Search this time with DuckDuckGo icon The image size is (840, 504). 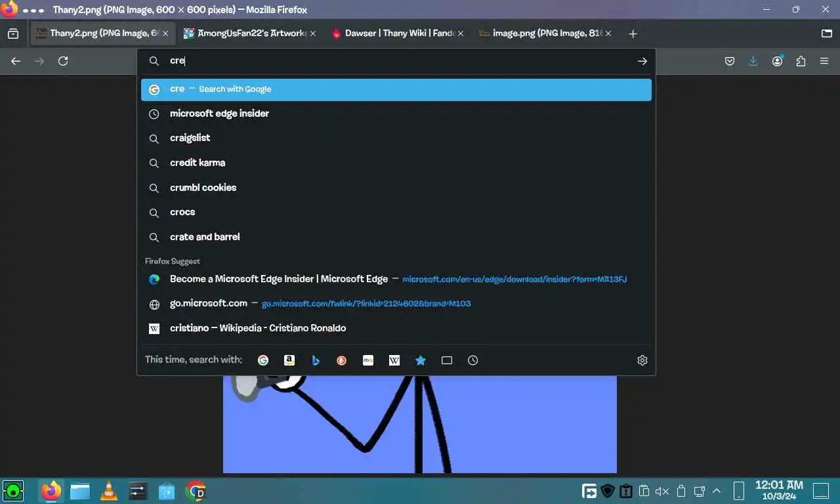tap(342, 360)
